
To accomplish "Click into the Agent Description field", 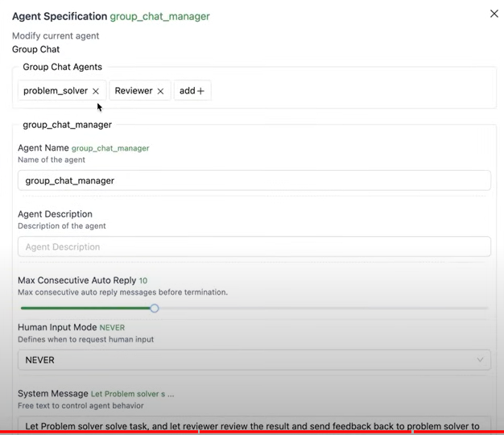I will coord(254,246).
